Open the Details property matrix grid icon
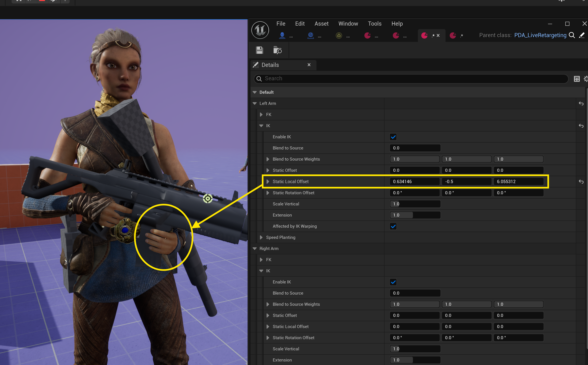 point(577,79)
